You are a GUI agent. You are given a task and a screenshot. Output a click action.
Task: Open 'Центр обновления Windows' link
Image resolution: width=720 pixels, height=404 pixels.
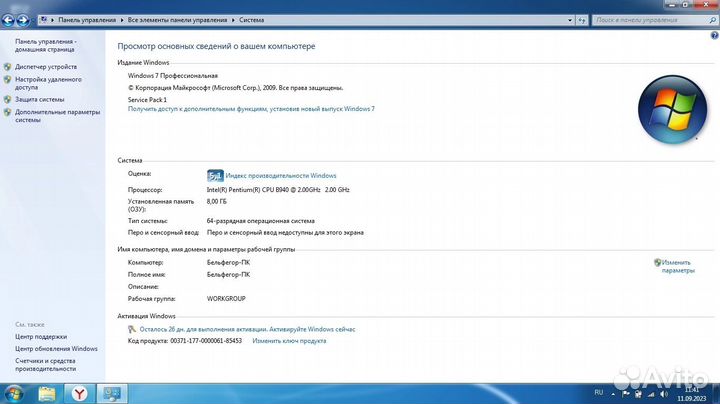coord(56,349)
